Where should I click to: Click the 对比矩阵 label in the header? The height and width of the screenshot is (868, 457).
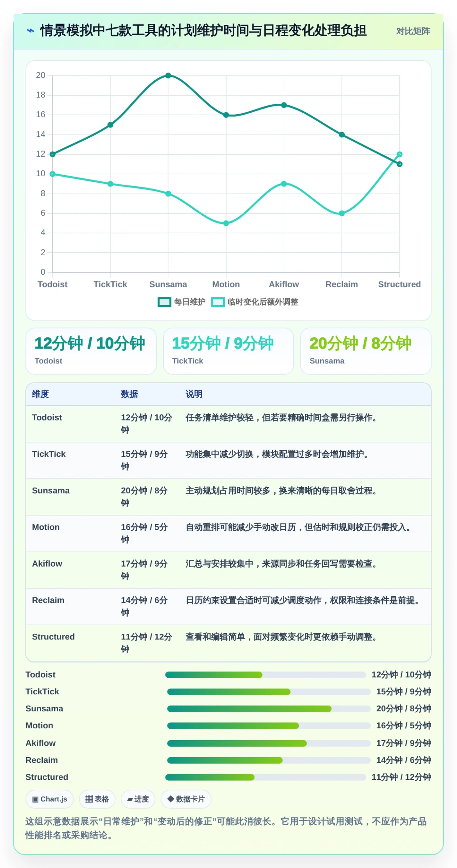coord(413,31)
